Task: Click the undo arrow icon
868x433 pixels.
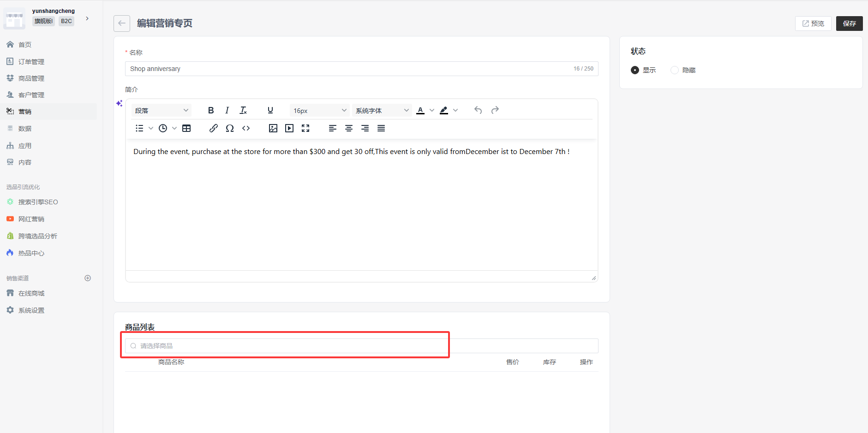Action: click(478, 110)
